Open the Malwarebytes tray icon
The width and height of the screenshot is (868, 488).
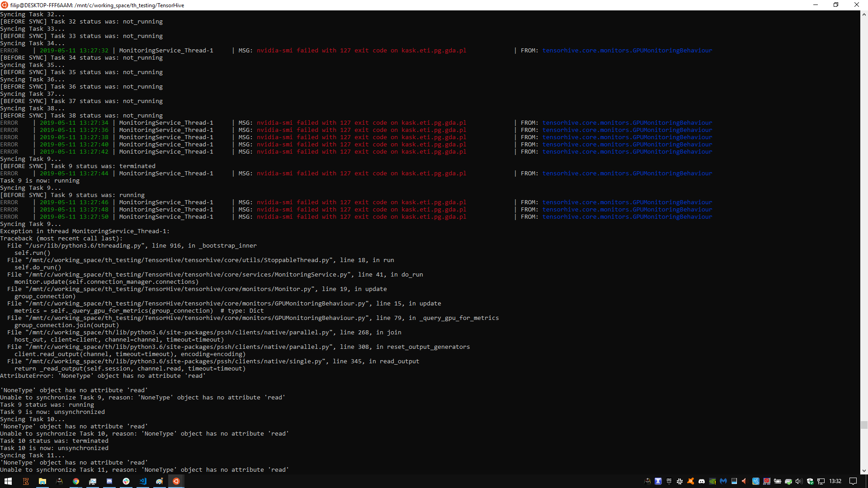click(723, 481)
